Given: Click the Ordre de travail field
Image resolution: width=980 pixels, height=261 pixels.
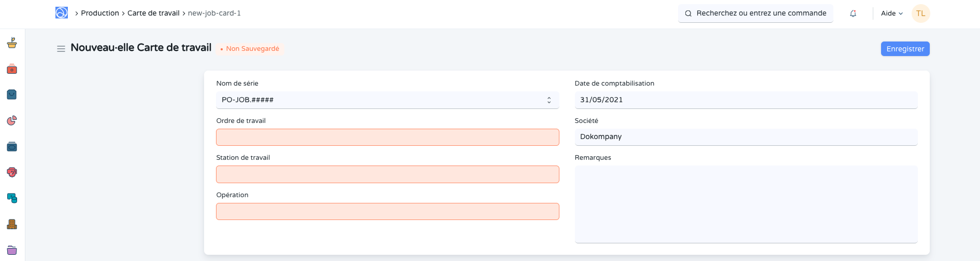Looking at the screenshot, I should (387, 138).
